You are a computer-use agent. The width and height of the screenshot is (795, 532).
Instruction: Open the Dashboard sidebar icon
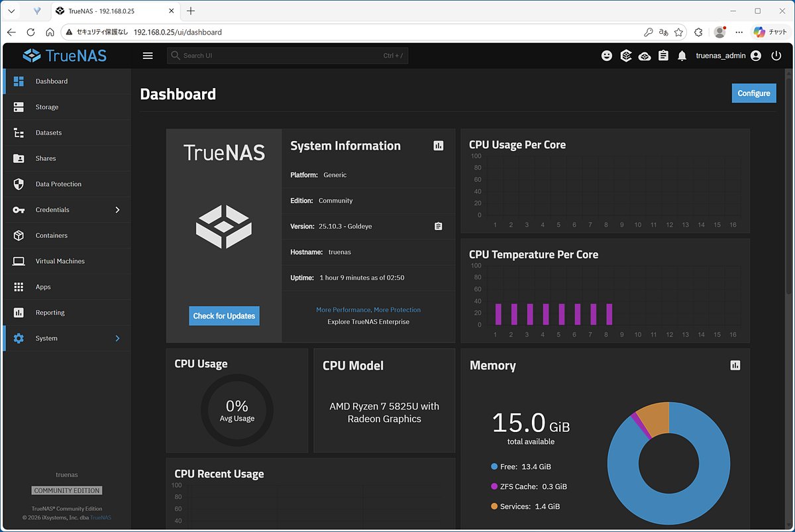click(x=19, y=81)
